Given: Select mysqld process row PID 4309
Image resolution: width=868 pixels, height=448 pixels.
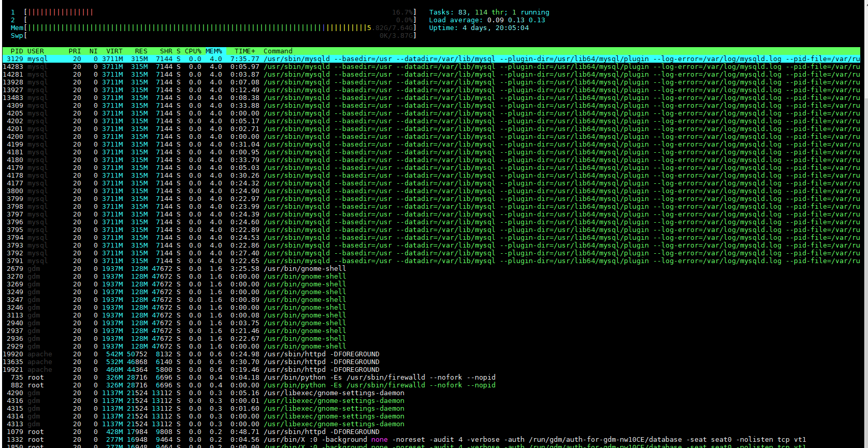Looking at the screenshot, I should click(x=431, y=106).
